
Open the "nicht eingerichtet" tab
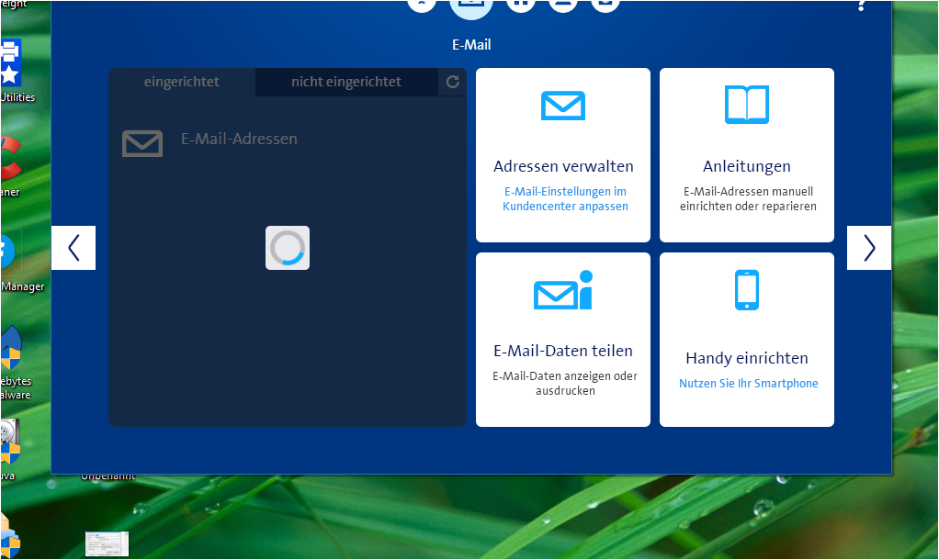345,82
